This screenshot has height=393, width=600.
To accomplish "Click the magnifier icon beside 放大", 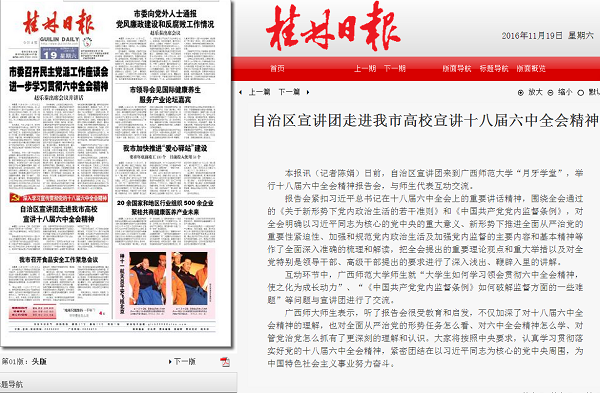I will [x=520, y=93].
